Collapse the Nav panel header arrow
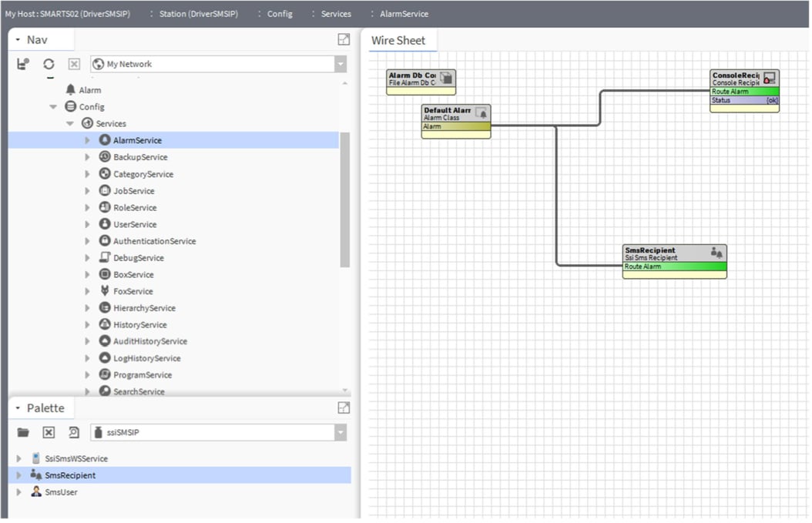The width and height of the screenshot is (812, 523). click(18, 40)
